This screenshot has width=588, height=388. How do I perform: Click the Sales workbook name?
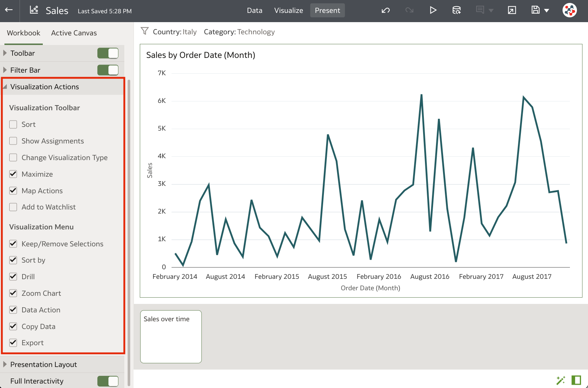[57, 11]
